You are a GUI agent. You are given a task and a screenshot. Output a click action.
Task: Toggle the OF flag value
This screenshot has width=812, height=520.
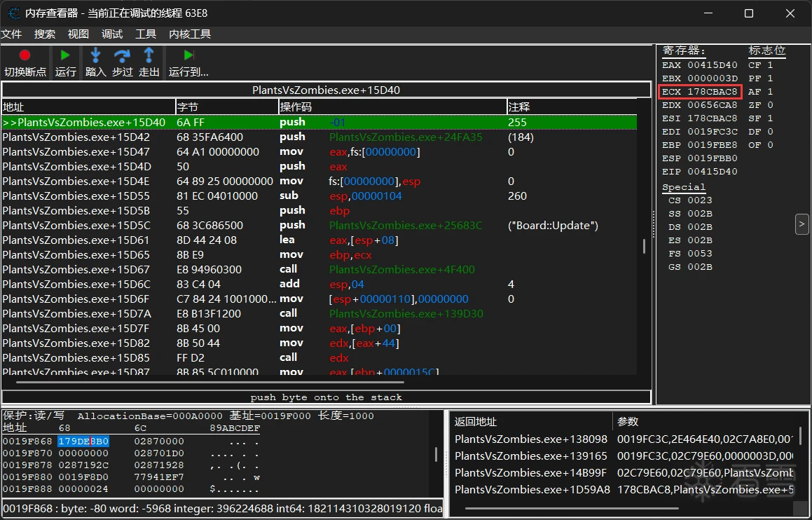[x=760, y=145]
